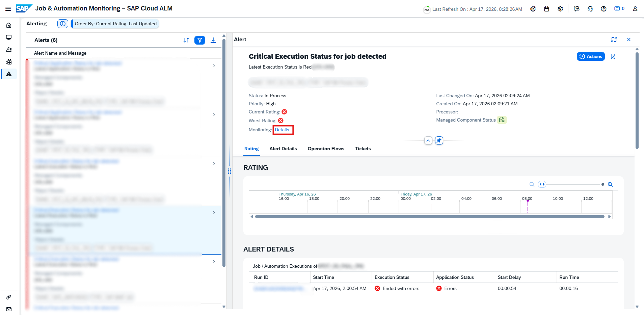Switch to the Alert Details tab
644x315 pixels.
coord(283,149)
